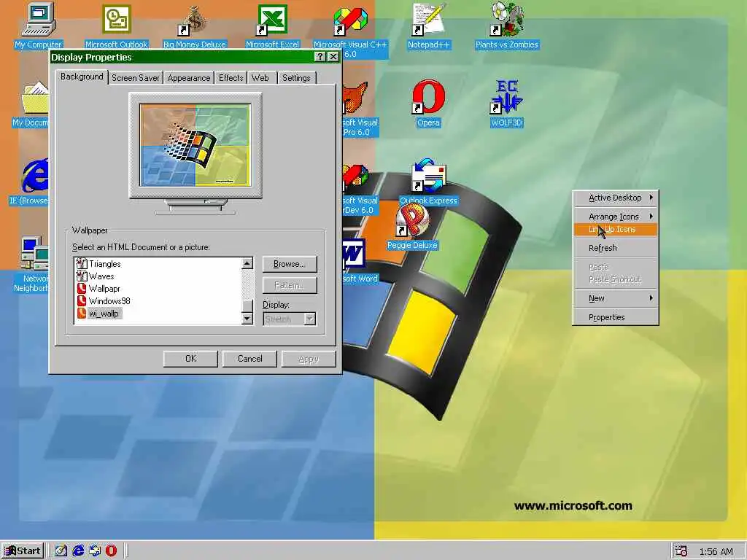Click the greyed-out Paste menu entry
Viewport: 747px width, 560px height.
click(616, 267)
